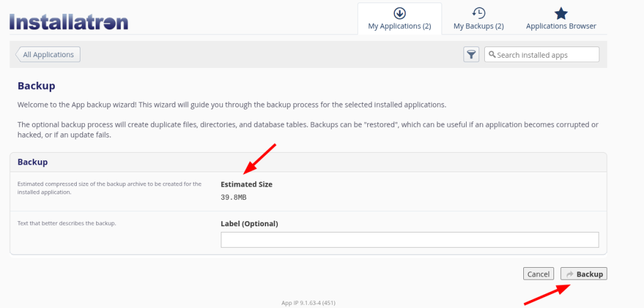Viewport: 644px width, 308px height.
Task: Switch to My Applications (2) tab label
Action: pos(399,26)
